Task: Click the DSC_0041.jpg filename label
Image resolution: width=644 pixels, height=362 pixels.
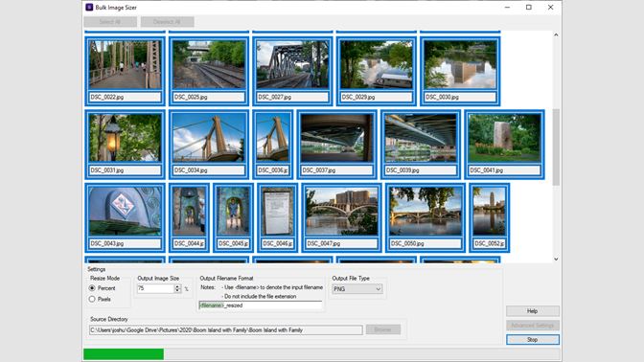Action: (x=505, y=170)
